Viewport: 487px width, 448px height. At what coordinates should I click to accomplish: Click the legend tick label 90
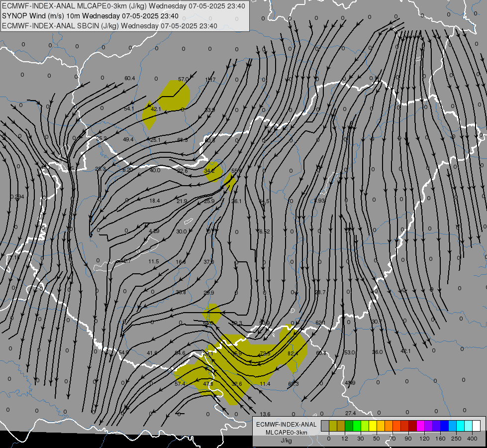coord(408,439)
